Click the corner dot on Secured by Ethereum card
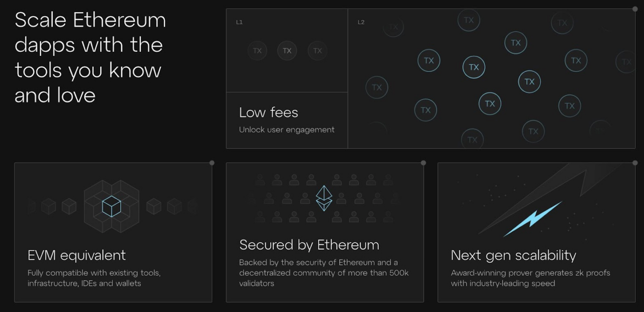This screenshot has height=312, width=644. [x=423, y=163]
